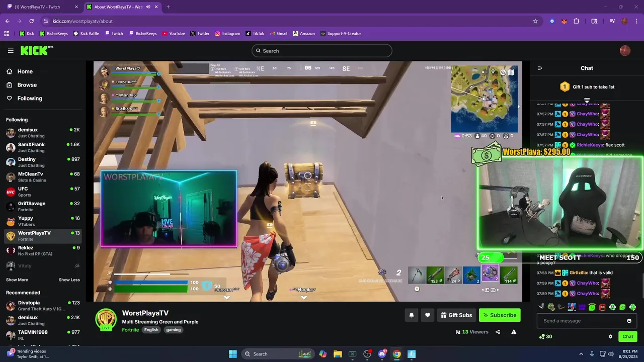The image size is (644, 362).
Task: Go back to the previous page
Action: pos(7,21)
